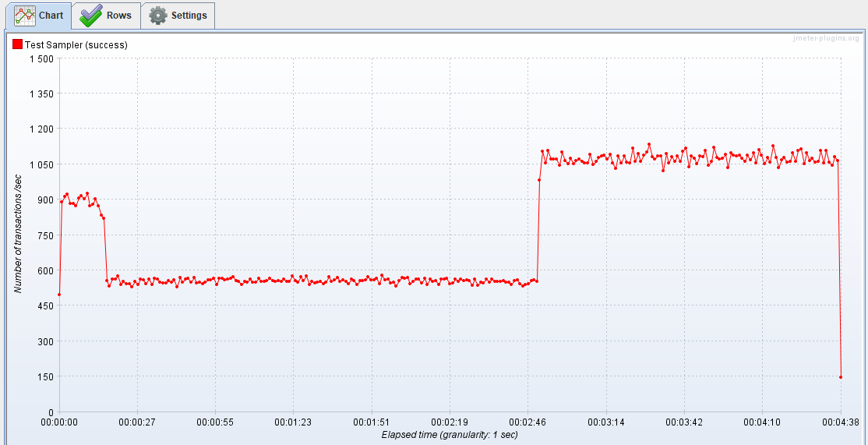Click the '150' y-axis label
Image resolution: width=868 pixels, height=445 pixels.
click(45, 377)
